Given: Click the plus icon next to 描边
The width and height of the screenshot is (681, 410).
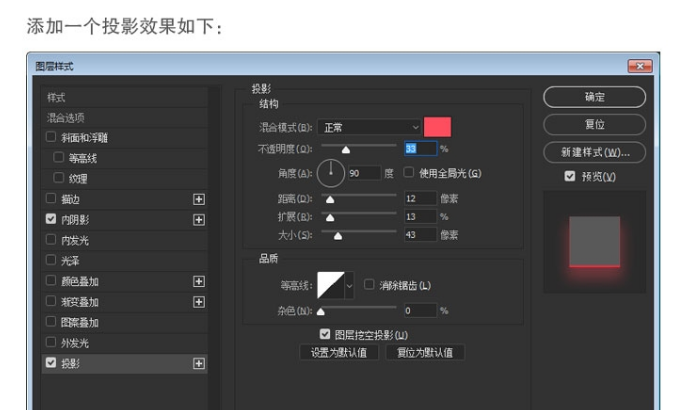Looking at the screenshot, I should click(x=198, y=198).
